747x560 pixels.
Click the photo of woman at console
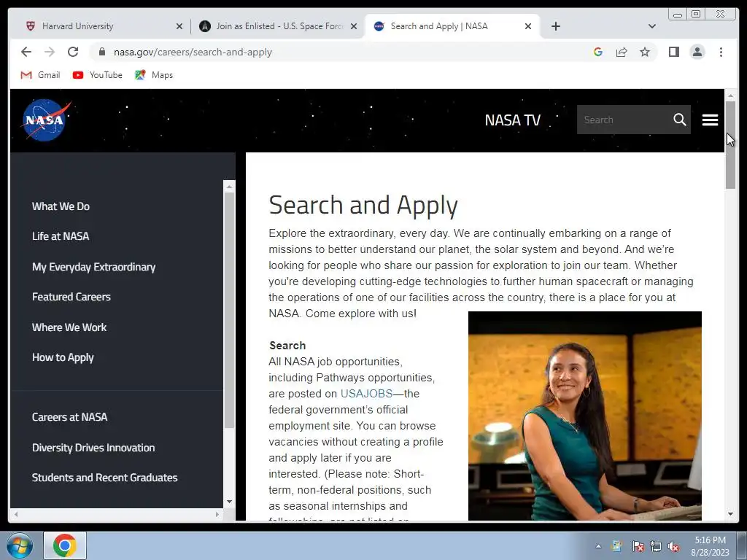(x=584, y=416)
